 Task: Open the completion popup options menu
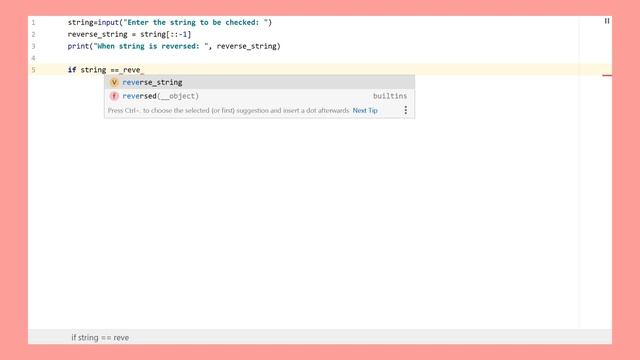[405, 110]
